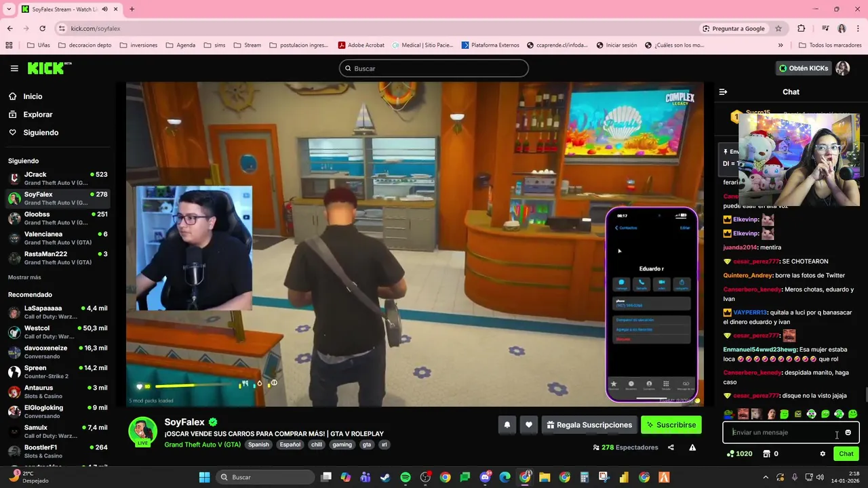
Task: Open chat settings gear icon
Action: tap(823, 453)
